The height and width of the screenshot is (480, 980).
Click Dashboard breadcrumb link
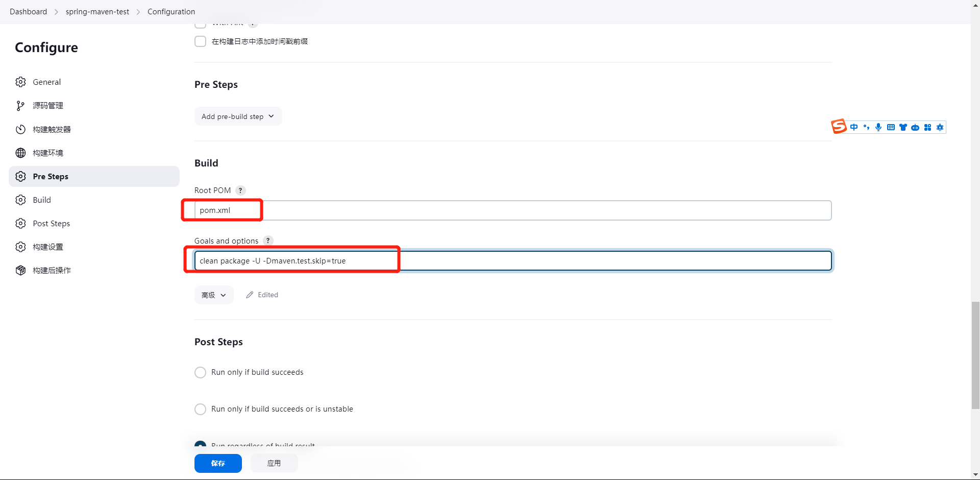(x=28, y=12)
